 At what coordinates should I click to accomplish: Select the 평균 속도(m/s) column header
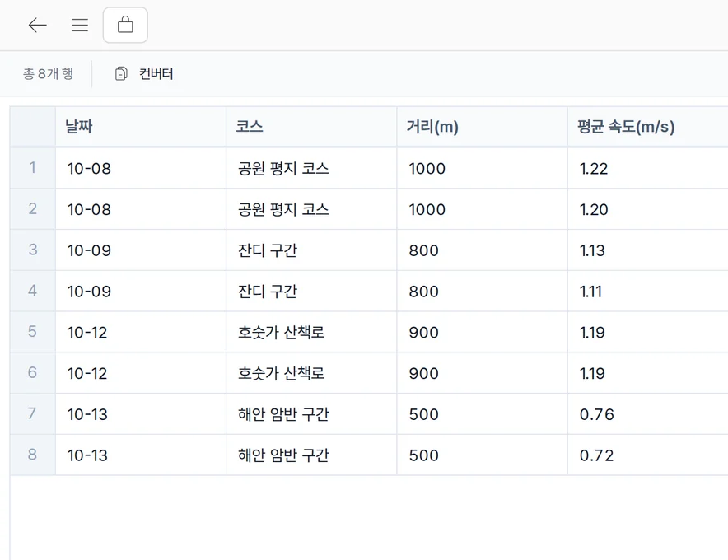pyautogui.click(x=648, y=127)
